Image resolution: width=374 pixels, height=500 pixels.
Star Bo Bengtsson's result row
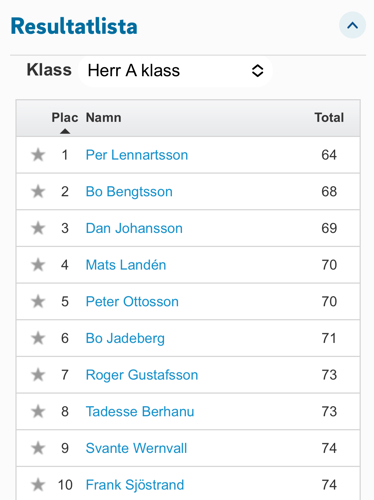(x=38, y=192)
